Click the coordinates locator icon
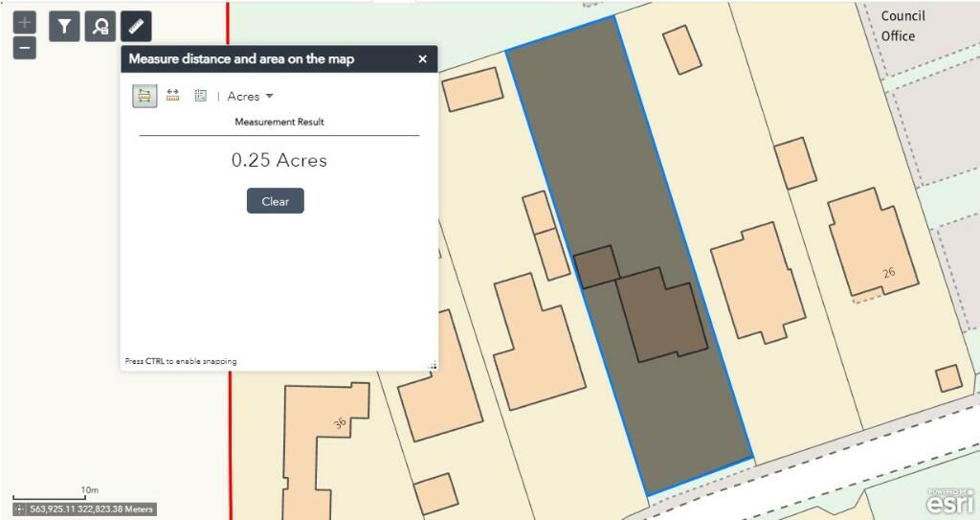 click(x=19, y=509)
